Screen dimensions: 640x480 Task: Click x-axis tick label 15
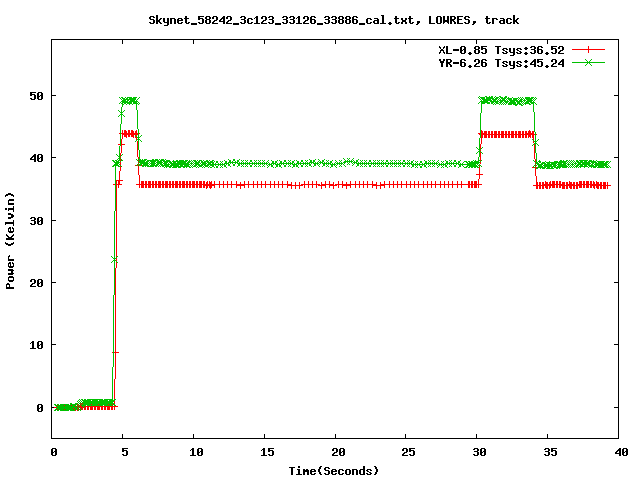(x=267, y=452)
